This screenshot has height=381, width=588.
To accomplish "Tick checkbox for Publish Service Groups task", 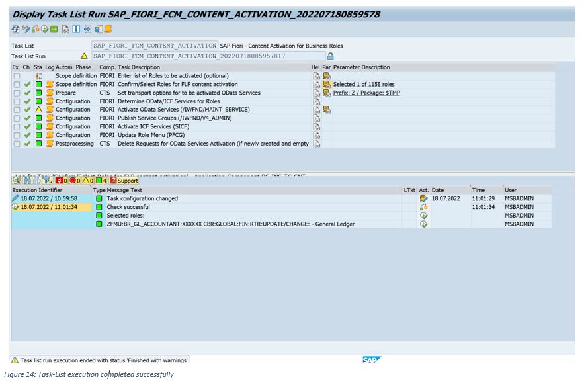I will pyautogui.click(x=17, y=118).
